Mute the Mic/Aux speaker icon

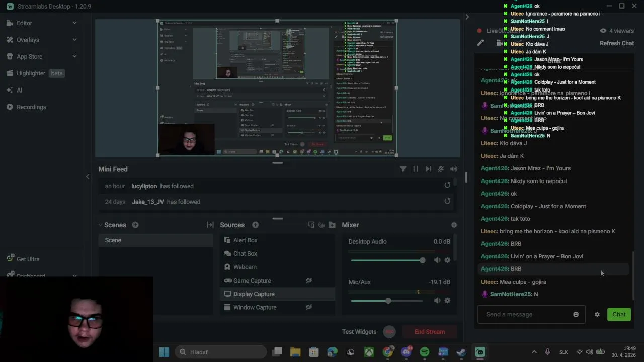pos(437,301)
